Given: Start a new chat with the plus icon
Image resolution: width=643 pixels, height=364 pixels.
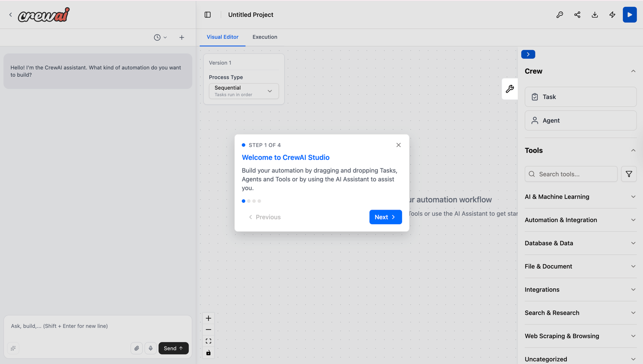Looking at the screenshot, I should pyautogui.click(x=182, y=37).
